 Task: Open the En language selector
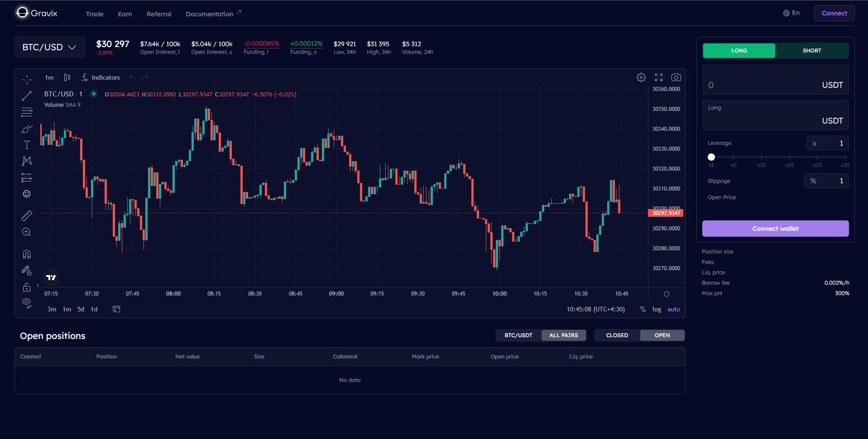(791, 13)
